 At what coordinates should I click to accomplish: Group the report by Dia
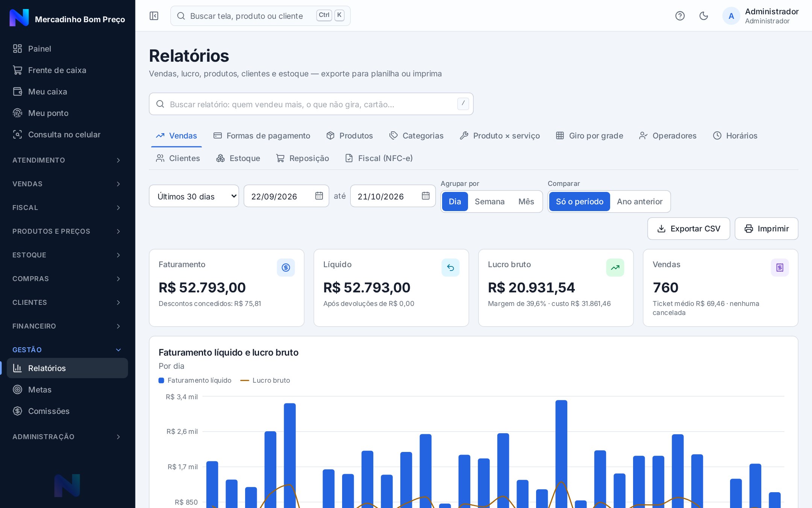coord(454,202)
